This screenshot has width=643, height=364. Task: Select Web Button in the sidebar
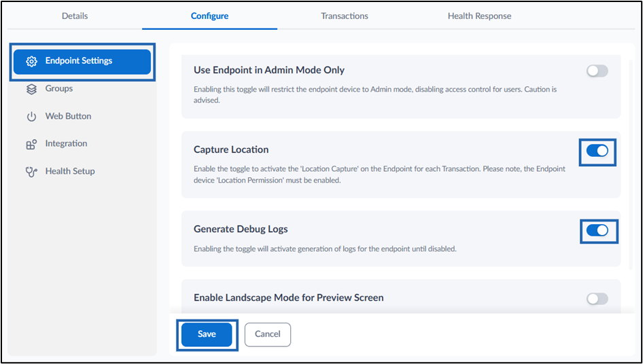(x=69, y=116)
